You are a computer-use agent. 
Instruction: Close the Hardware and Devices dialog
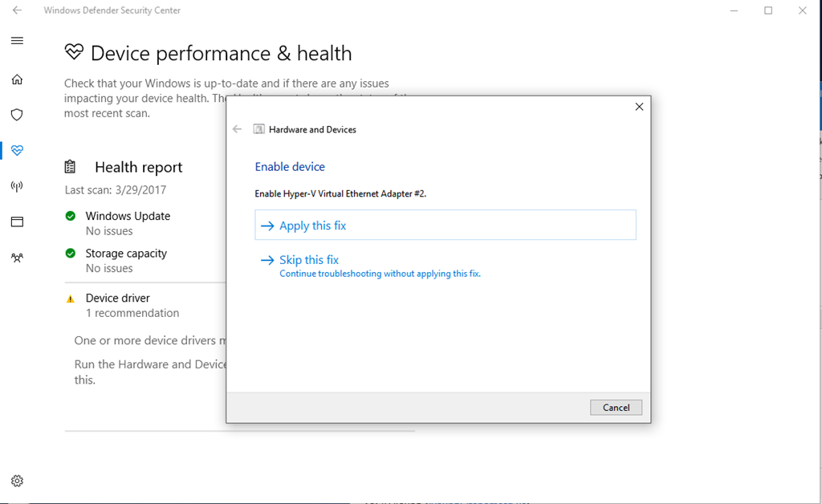click(639, 107)
